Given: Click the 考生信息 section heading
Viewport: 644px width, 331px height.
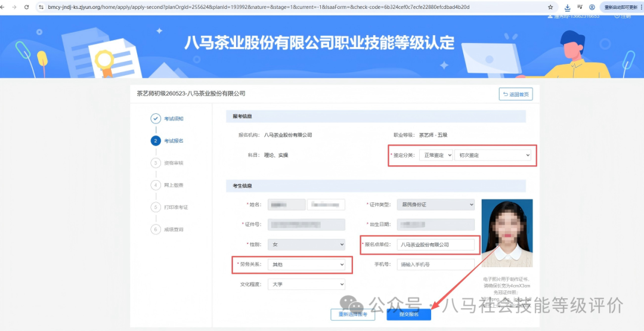Looking at the screenshot, I should [x=242, y=186].
